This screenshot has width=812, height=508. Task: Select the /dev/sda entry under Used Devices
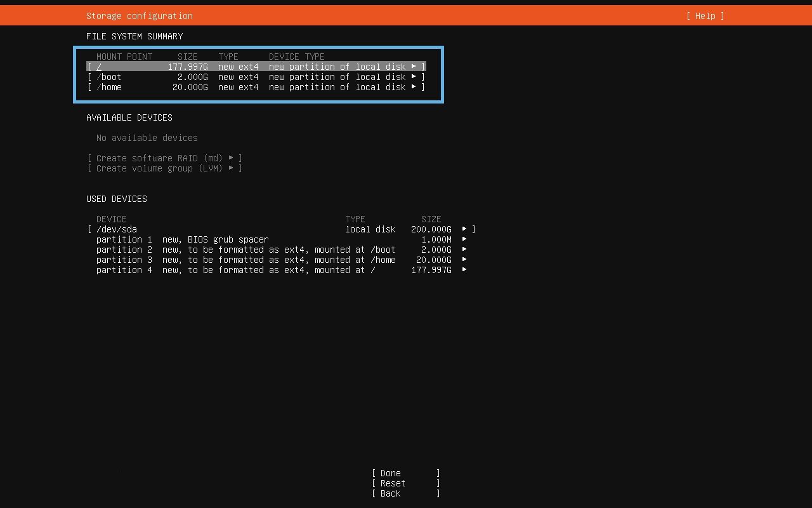point(190,229)
